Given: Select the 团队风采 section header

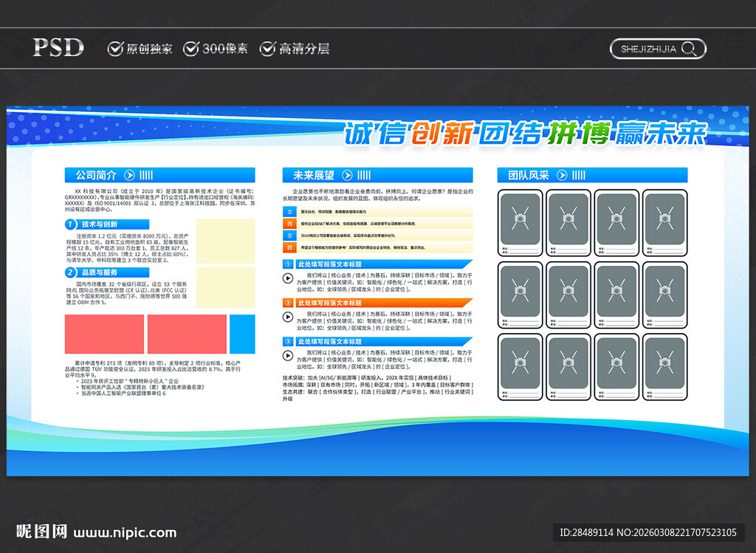Looking at the screenshot, I should 592,175.
